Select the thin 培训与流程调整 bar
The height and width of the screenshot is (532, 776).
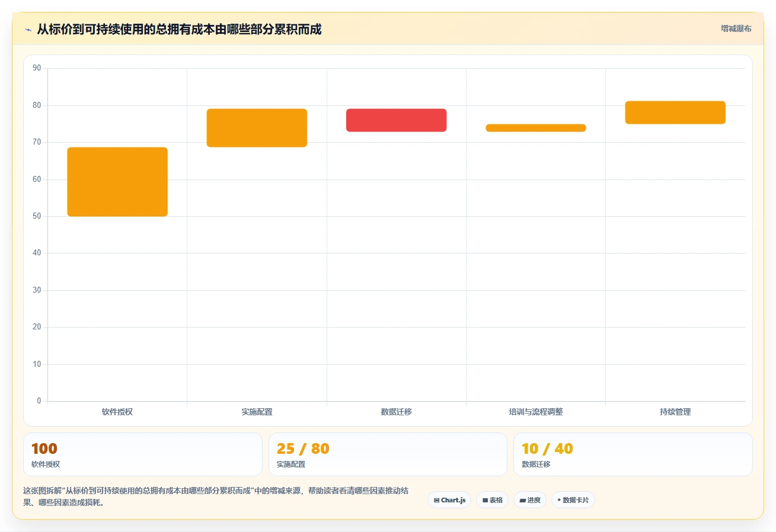click(x=536, y=128)
